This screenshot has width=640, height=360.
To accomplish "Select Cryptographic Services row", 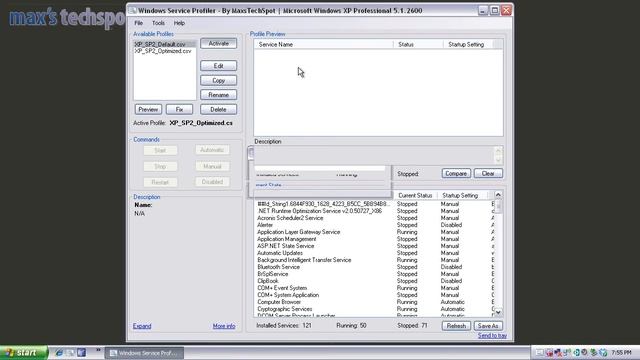I will pyautogui.click(x=373, y=309).
